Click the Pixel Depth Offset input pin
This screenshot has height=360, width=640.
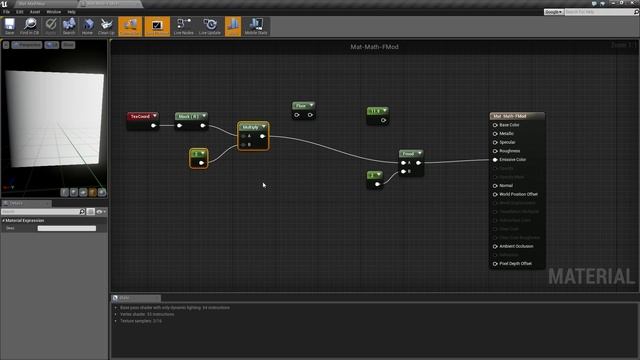(x=495, y=264)
